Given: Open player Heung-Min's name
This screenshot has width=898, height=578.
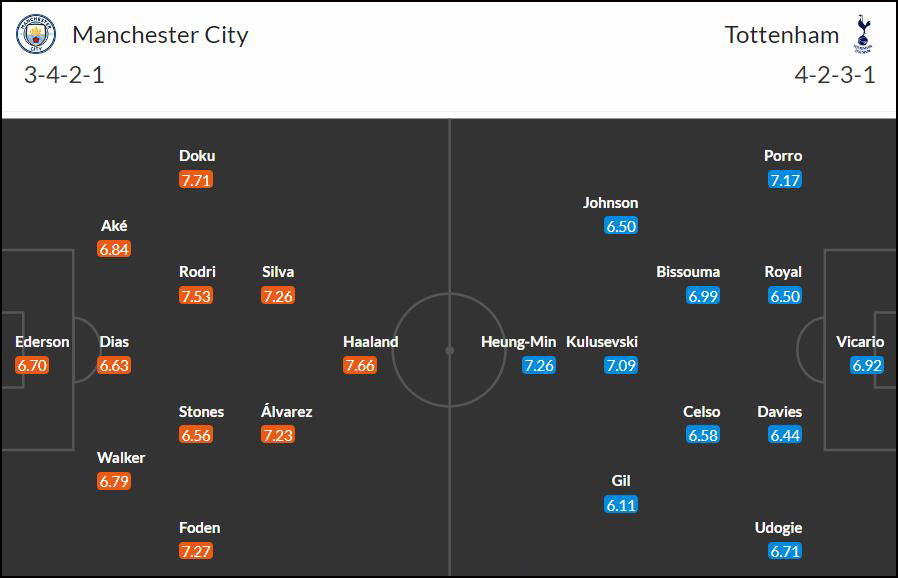Looking at the screenshot, I should click(x=518, y=342).
